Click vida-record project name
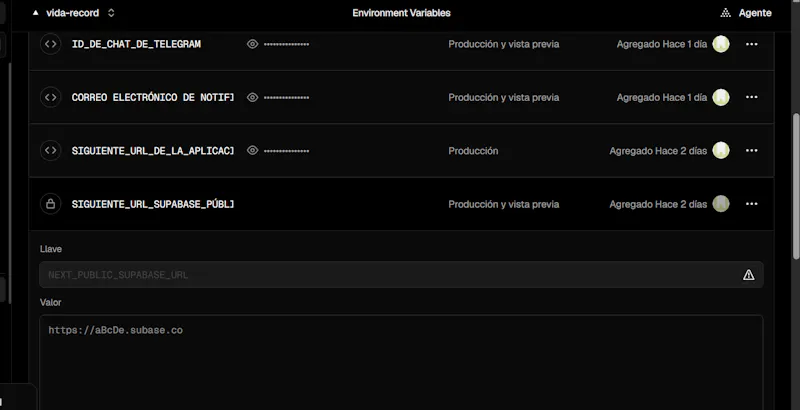800x410 pixels. [x=72, y=13]
